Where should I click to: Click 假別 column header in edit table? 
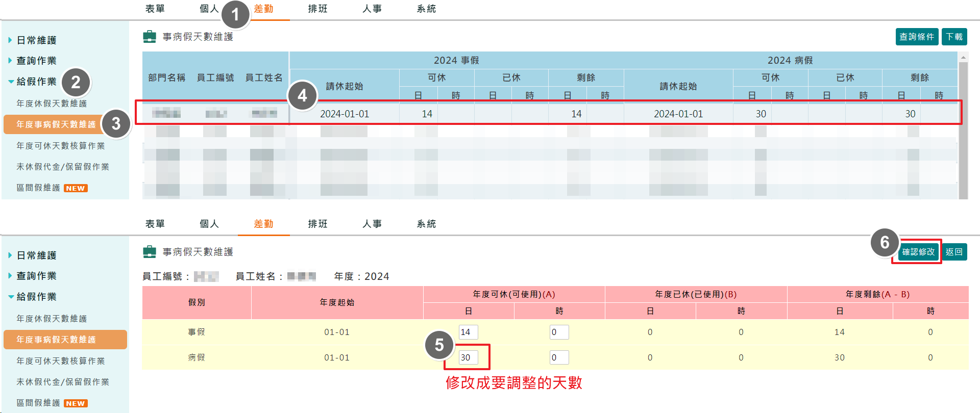(x=197, y=302)
